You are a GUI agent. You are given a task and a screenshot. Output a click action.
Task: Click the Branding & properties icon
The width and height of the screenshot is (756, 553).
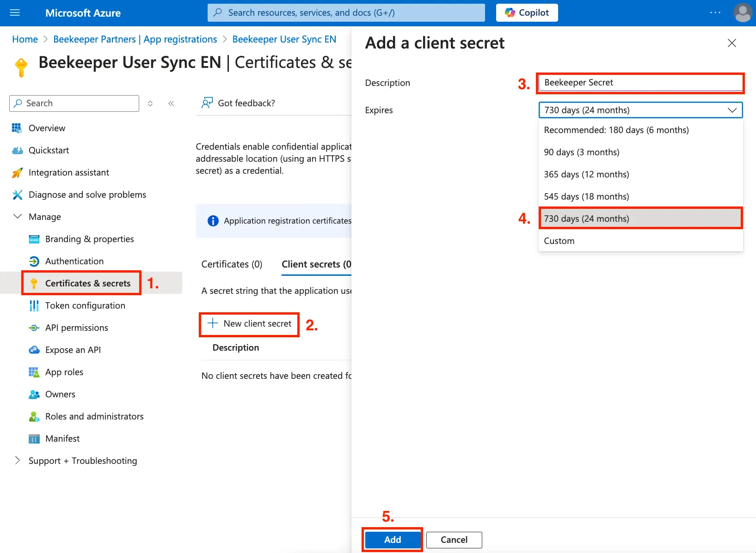coord(34,239)
